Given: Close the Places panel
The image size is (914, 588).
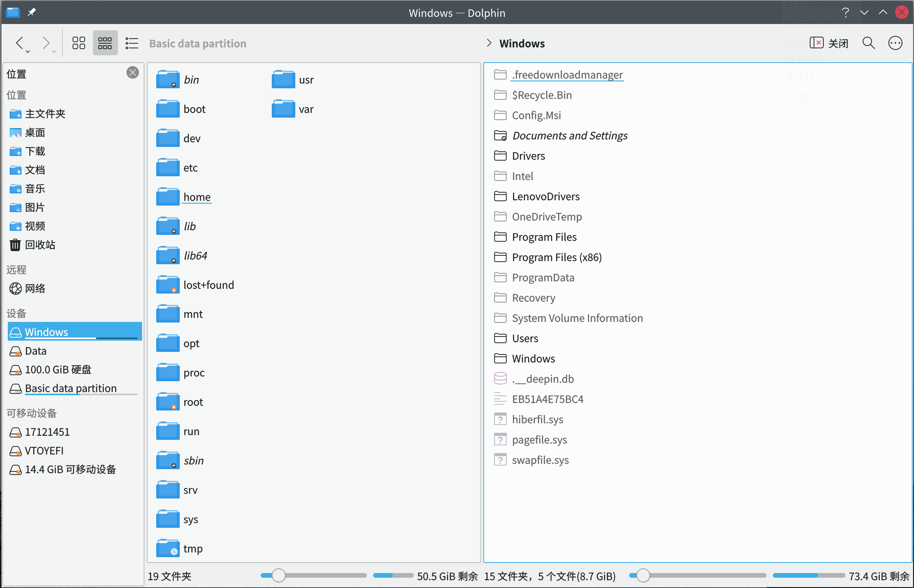Looking at the screenshot, I should coord(133,73).
